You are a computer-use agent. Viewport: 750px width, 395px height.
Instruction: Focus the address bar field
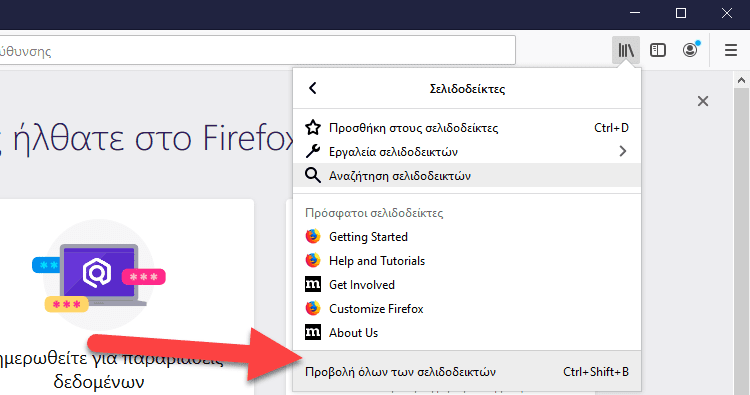[x=257, y=50]
